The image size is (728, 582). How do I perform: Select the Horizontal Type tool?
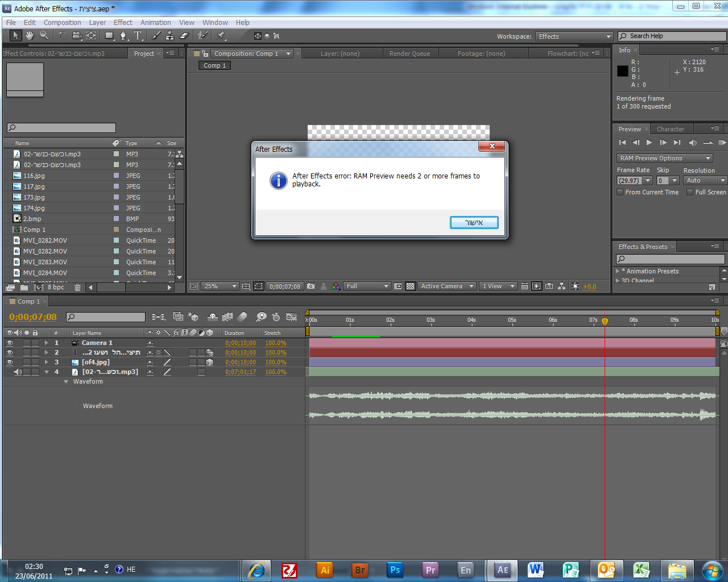pos(138,36)
